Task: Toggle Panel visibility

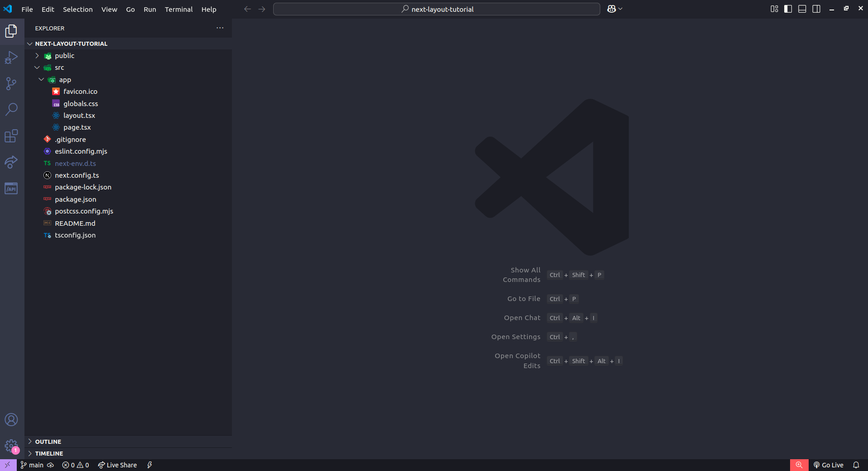Action: 802,9
